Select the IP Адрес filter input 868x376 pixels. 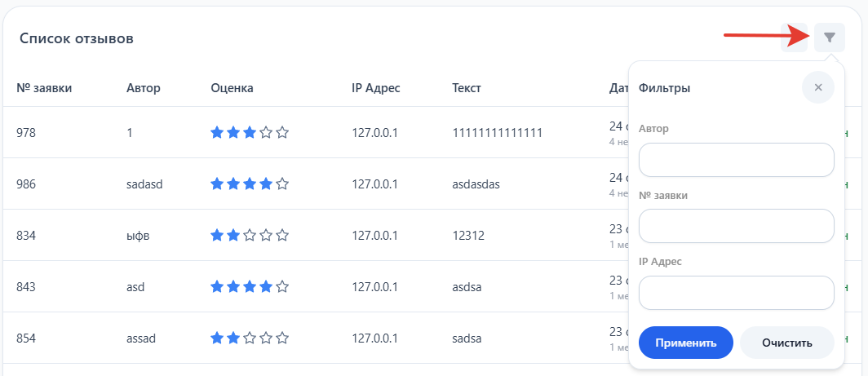[736, 293]
